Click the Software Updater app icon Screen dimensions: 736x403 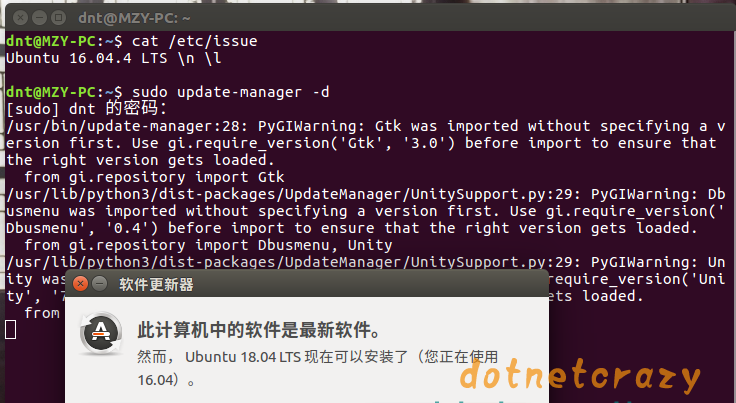point(101,334)
